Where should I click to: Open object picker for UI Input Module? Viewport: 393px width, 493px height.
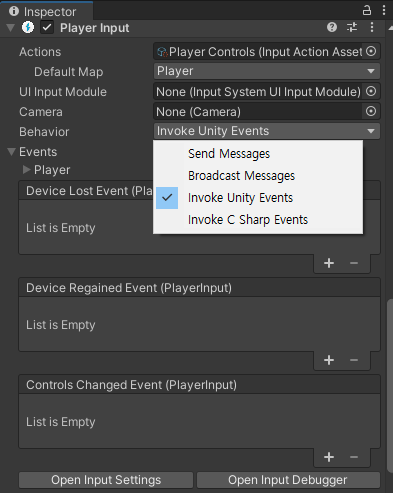pos(371,91)
